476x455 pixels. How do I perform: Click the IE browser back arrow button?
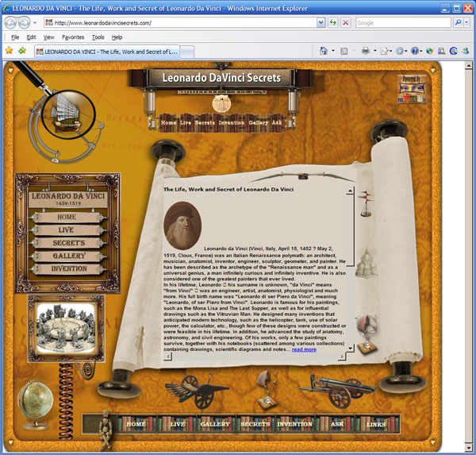[11, 23]
